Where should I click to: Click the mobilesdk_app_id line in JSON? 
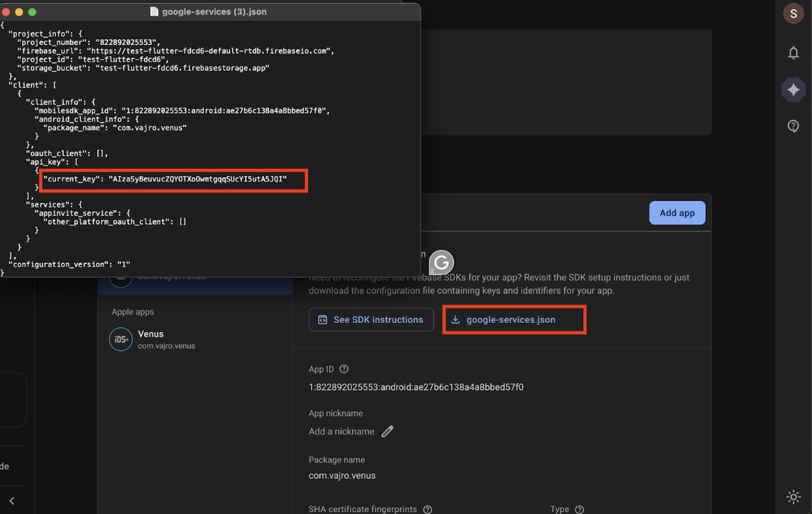[x=182, y=111]
